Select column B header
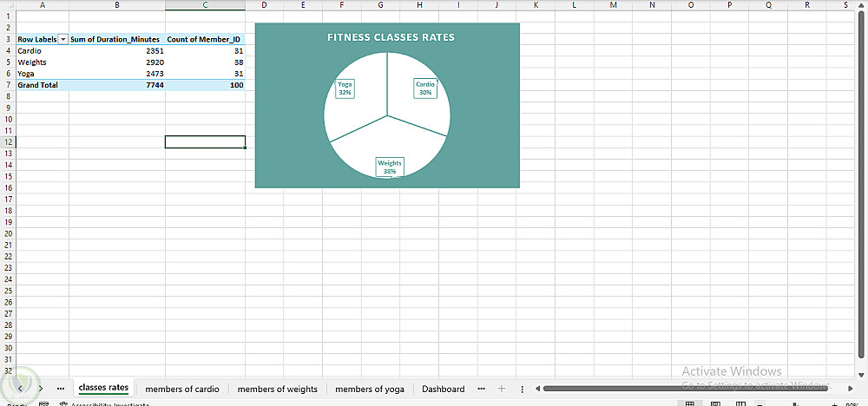868x406 pixels. (117, 5)
